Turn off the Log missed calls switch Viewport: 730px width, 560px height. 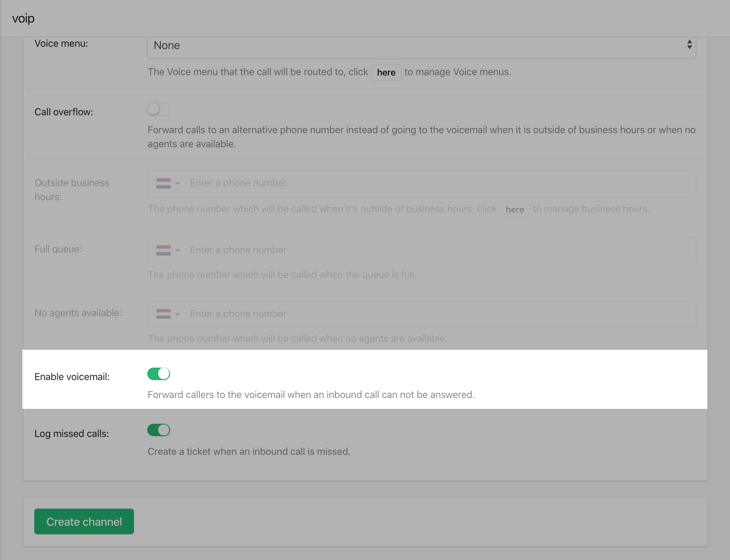[159, 430]
